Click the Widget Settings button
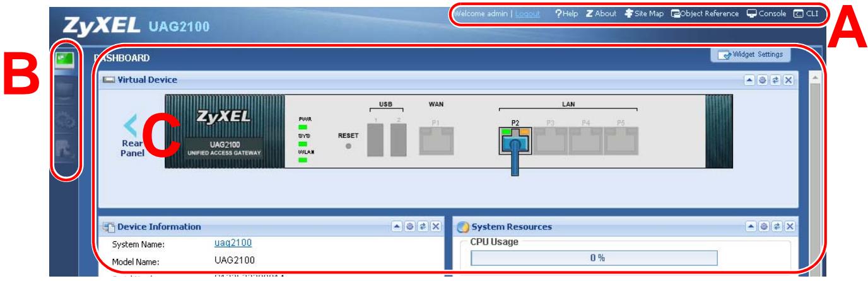Screen dimensions: 868x281 click(751, 55)
